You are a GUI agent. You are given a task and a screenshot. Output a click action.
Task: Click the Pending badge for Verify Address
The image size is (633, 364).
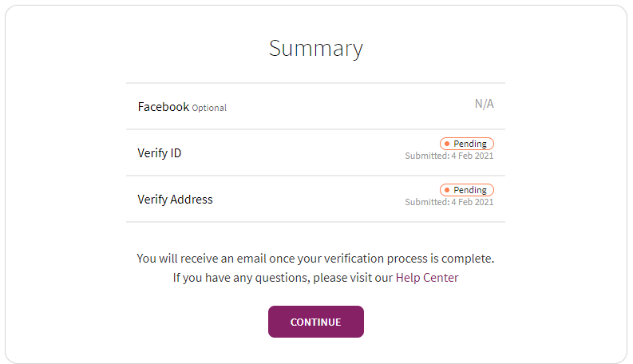(x=467, y=190)
